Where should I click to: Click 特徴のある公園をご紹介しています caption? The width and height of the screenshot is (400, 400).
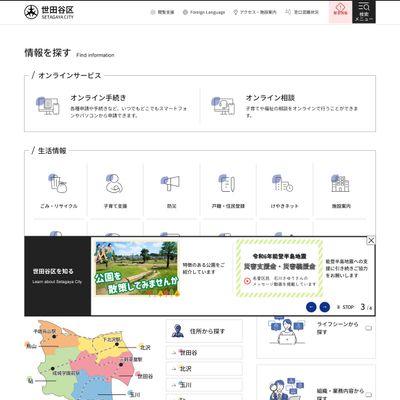coord(204,268)
